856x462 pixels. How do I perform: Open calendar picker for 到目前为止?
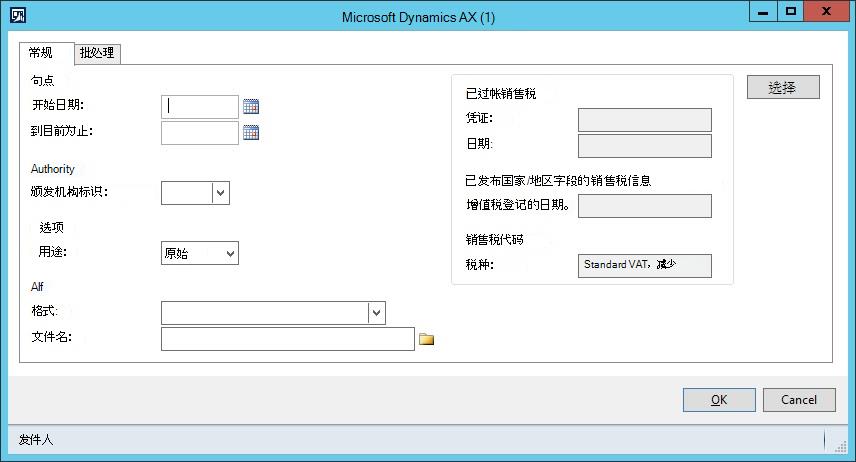point(251,132)
